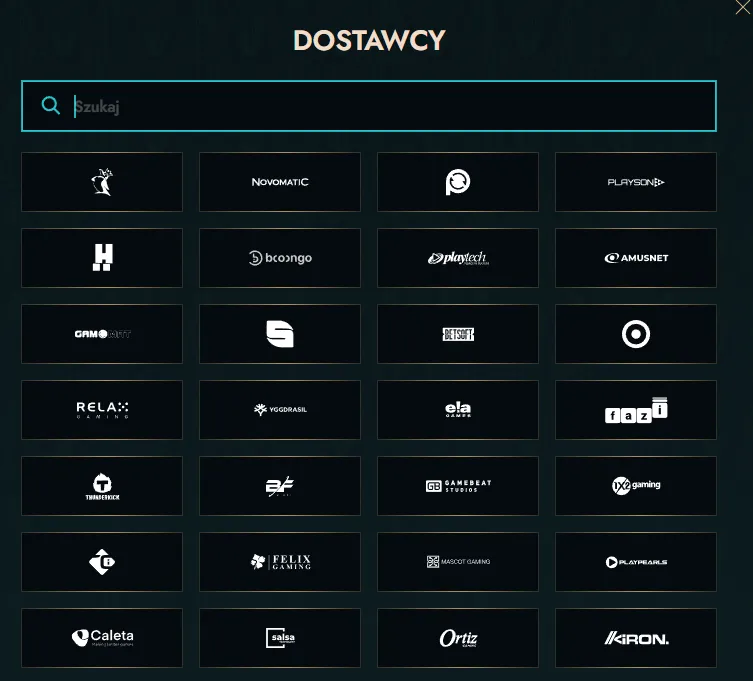Open the Relax Gaming provider
753x681 pixels.
point(102,410)
